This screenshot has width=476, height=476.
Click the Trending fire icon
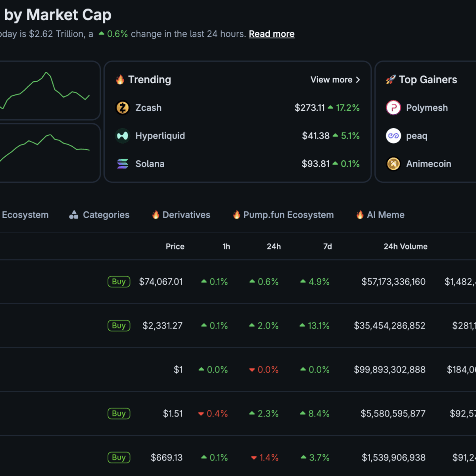tap(120, 80)
